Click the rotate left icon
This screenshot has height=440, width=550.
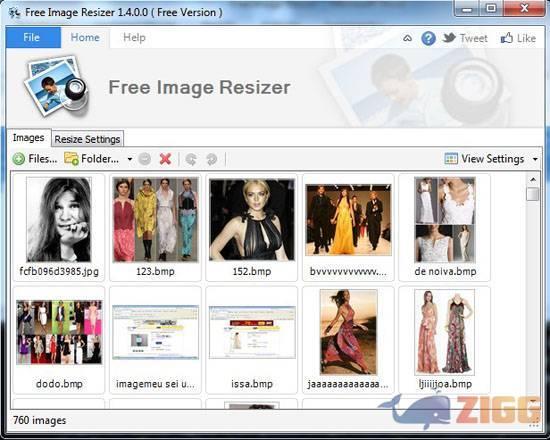(x=191, y=159)
